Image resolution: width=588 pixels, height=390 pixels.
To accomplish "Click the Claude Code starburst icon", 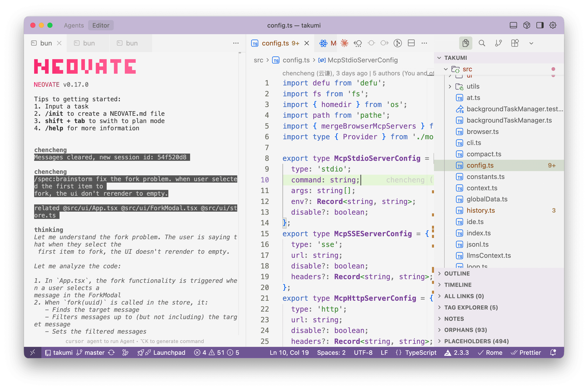I will coord(344,43).
